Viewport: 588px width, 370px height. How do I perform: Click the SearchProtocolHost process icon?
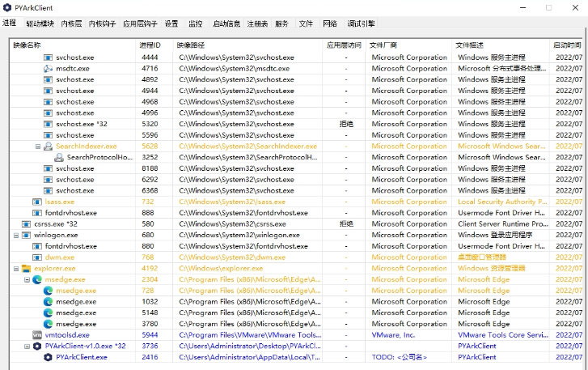coord(59,157)
